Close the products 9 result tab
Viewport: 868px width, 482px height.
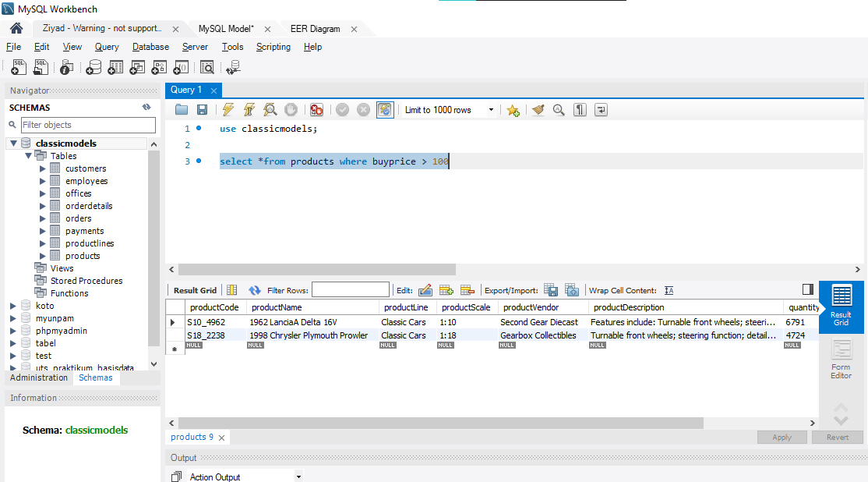click(x=221, y=438)
